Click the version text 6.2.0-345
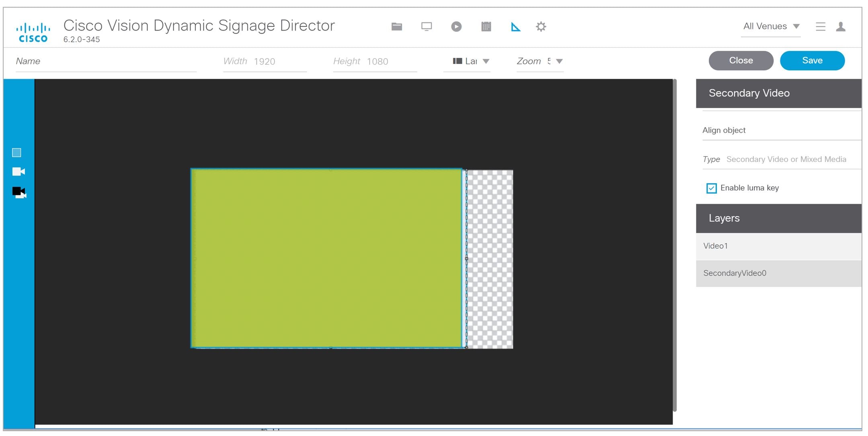The height and width of the screenshot is (436, 868). pyautogui.click(x=82, y=39)
